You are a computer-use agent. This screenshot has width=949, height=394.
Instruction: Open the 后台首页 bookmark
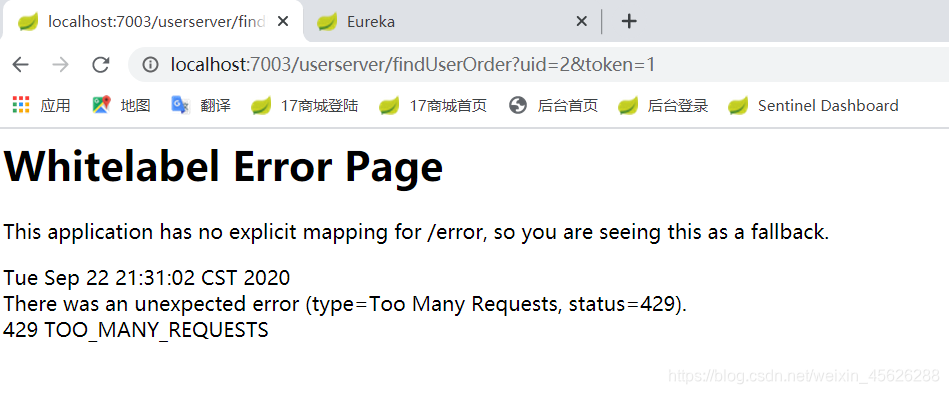click(553, 105)
